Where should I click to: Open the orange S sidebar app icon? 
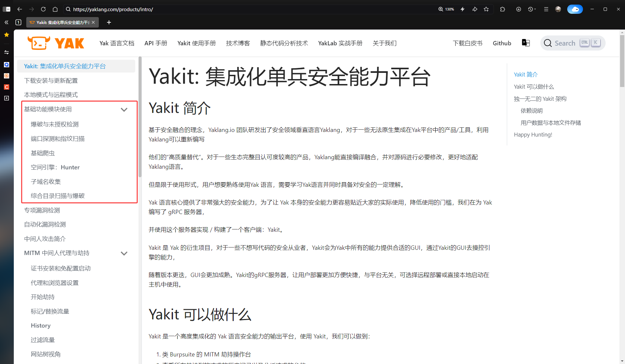click(x=7, y=76)
